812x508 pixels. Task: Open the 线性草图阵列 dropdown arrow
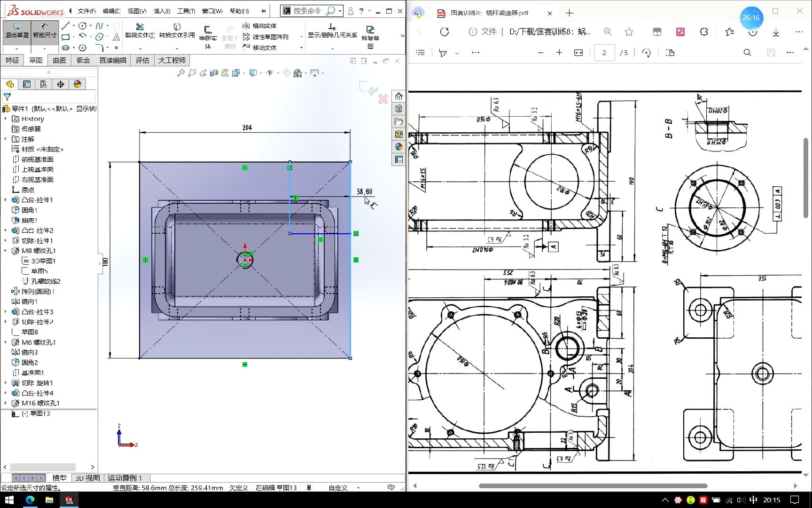coord(301,37)
